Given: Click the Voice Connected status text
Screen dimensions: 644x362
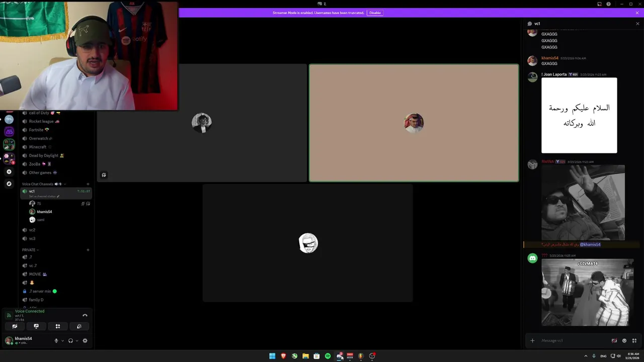Looking at the screenshot, I should 30,311.
